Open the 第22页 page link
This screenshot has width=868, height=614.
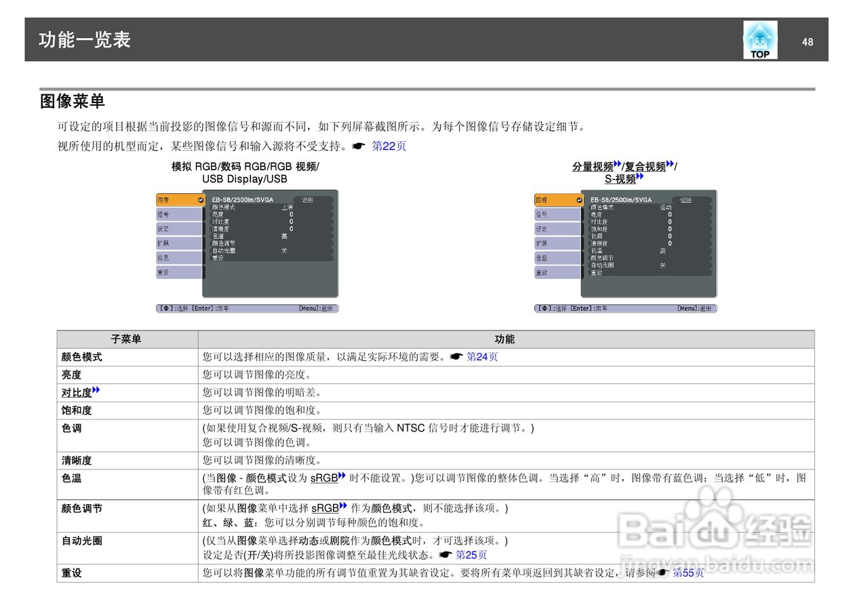click(389, 146)
